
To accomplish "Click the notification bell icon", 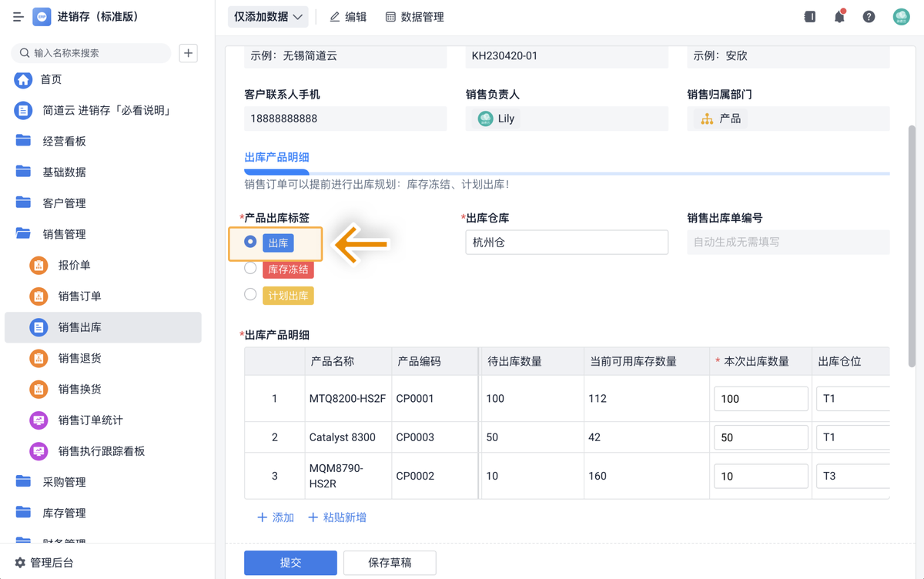I will pos(839,16).
